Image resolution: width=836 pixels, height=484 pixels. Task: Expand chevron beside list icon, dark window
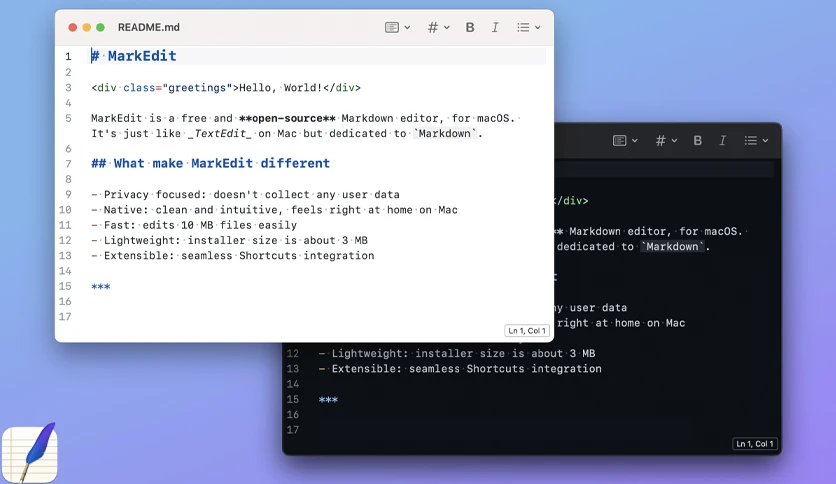pos(765,141)
